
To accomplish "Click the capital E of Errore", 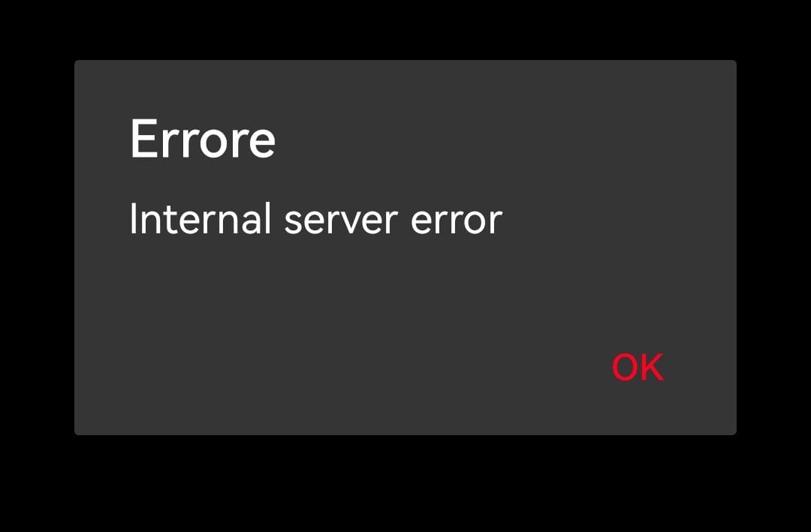I will (x=143, y=139).
